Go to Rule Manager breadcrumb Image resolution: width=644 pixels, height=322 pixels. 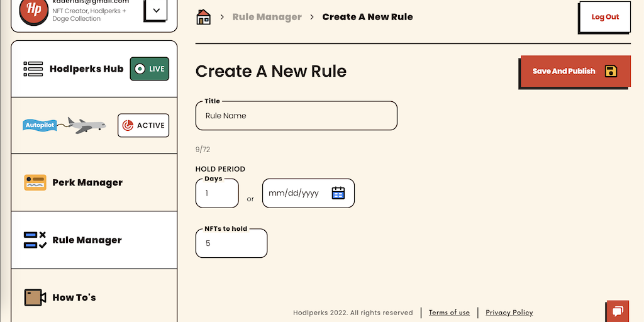click(267, 17)
